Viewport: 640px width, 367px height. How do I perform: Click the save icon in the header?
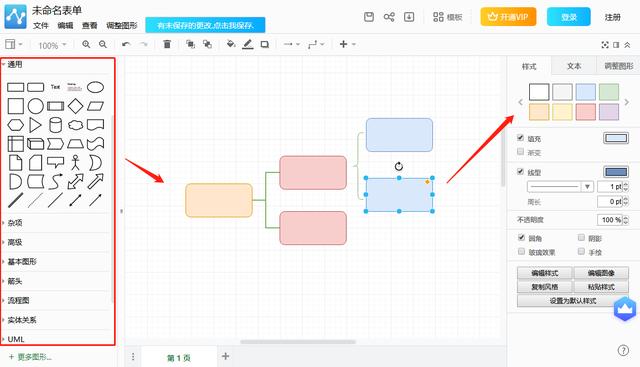coord(369,17)
